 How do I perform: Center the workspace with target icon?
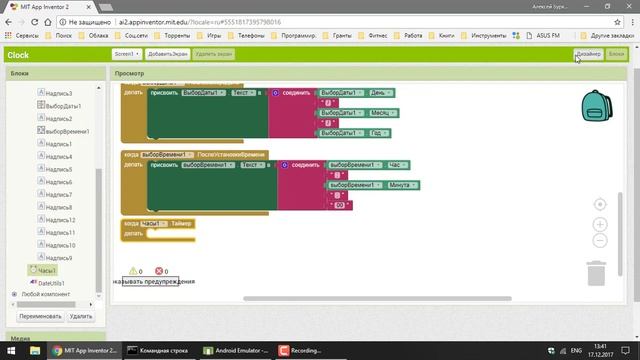click(600, 204)
